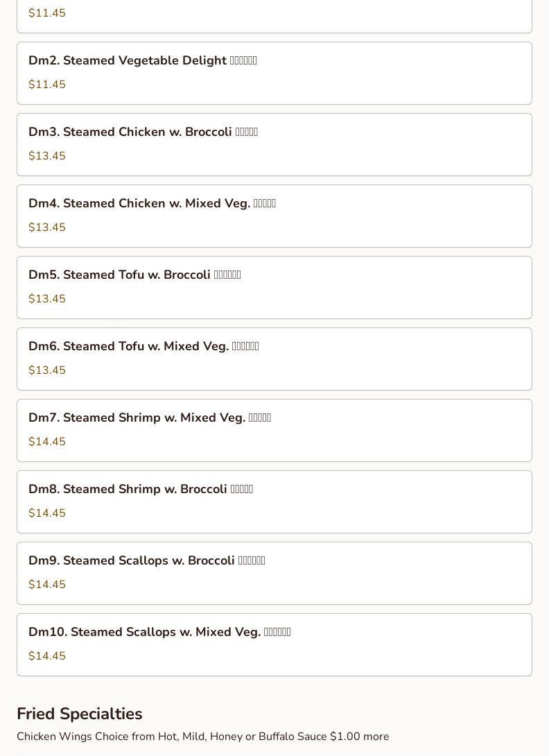Viewport: 549px width, 756px height.
Task: Choose Dm4. Steamed Chicken w. Mixed Veg.
Action: click(152, 204)
